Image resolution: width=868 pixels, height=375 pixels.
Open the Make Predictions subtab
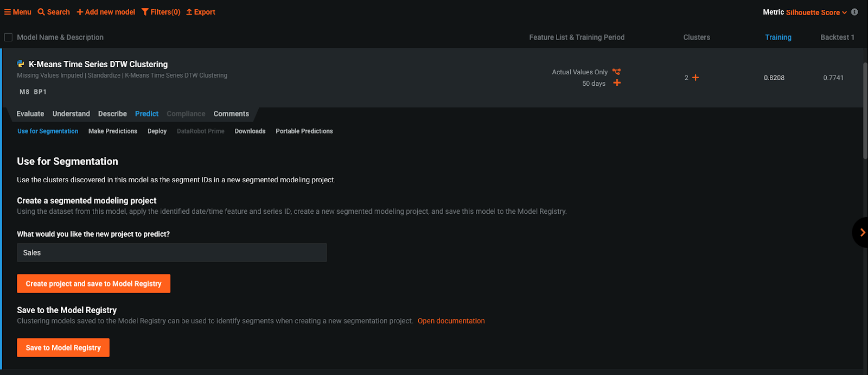[113, 131]
